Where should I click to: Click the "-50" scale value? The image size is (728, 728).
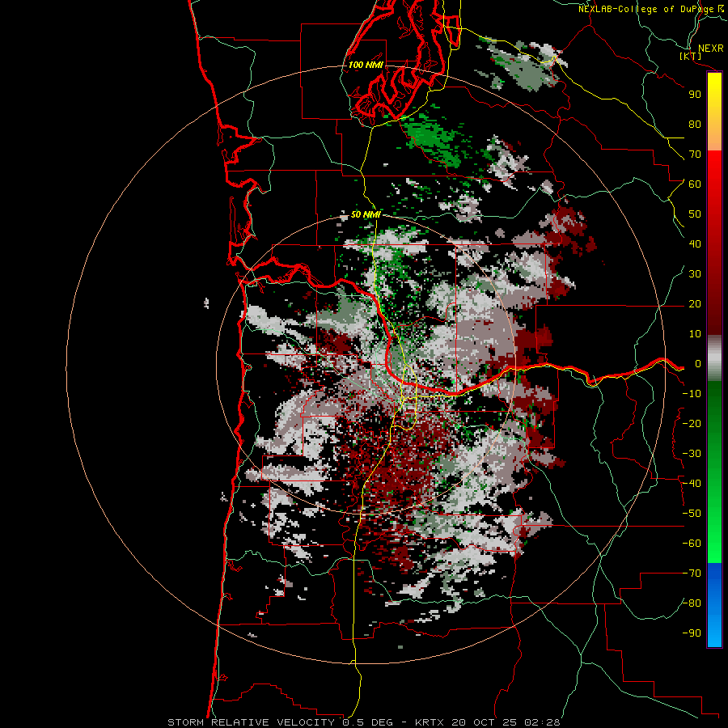[x=692, y=514]
